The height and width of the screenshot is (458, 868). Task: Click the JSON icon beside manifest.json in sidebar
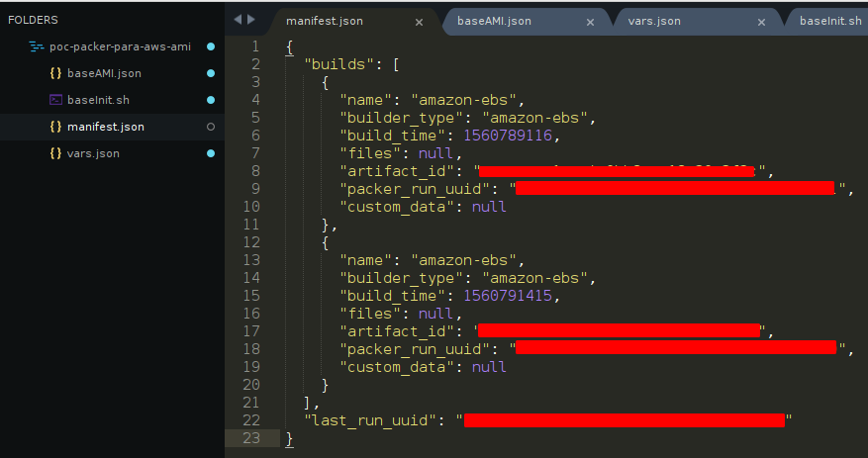point(55,127)
